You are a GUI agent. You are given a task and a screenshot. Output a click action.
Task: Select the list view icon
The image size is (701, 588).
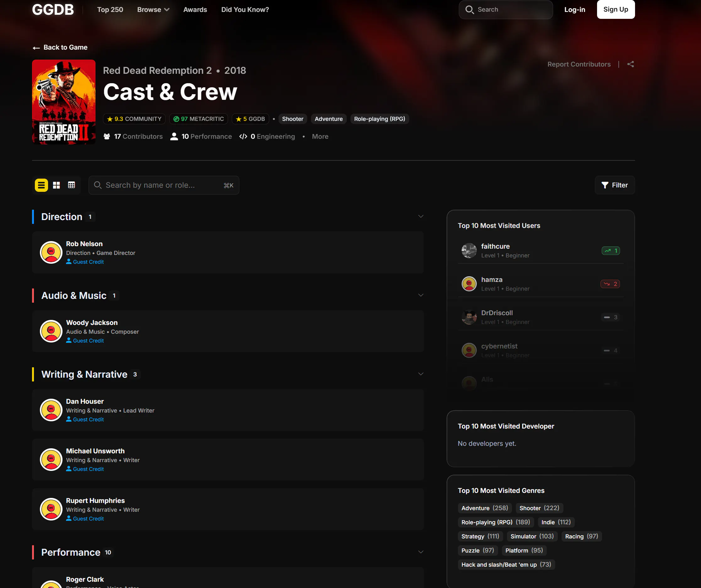(x=41, y=185)
